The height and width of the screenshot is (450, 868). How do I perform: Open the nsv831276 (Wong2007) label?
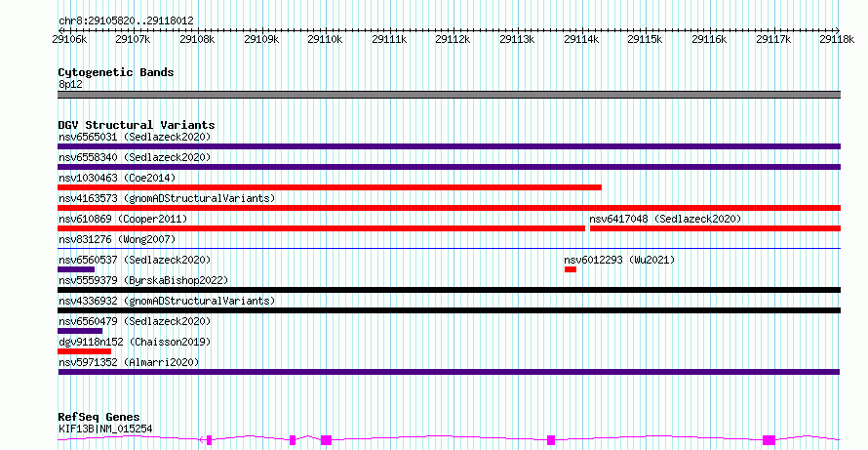point(117,239)
